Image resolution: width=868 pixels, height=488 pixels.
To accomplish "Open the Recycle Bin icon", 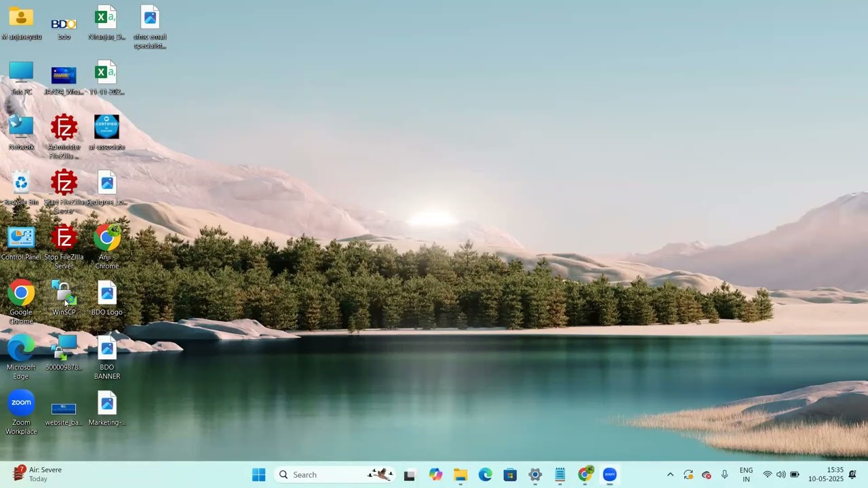I will (x=21, y=188).
